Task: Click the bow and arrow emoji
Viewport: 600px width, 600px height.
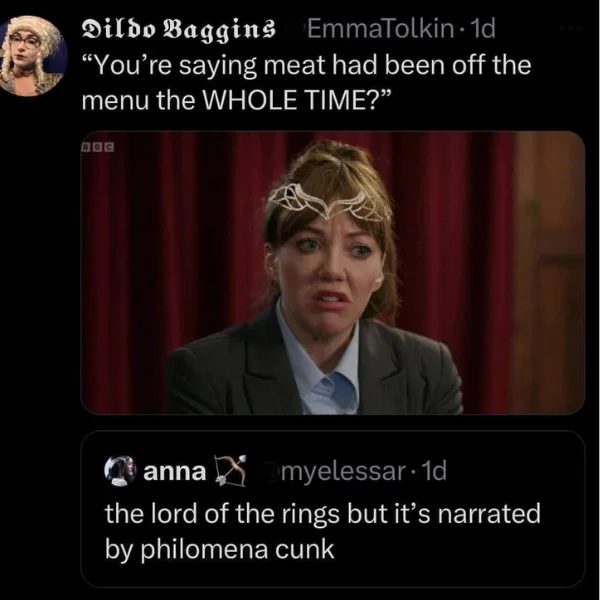Action: click(x=231, y=471)
